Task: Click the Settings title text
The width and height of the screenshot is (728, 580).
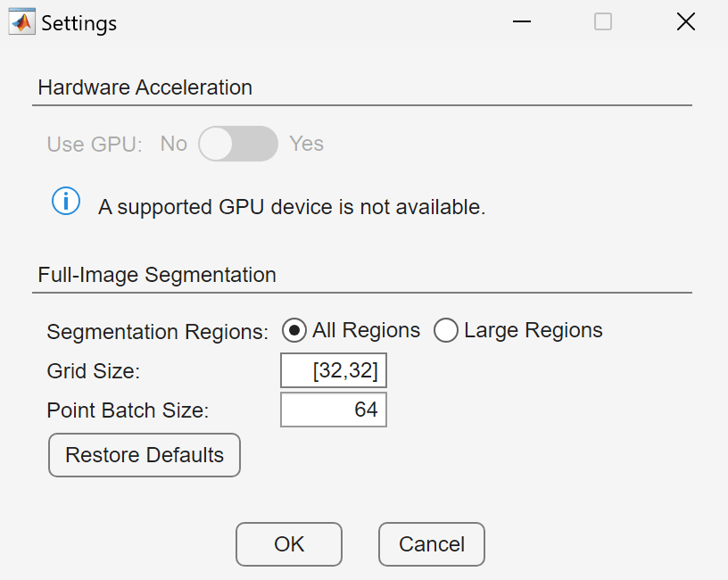Action: [79, 23]
